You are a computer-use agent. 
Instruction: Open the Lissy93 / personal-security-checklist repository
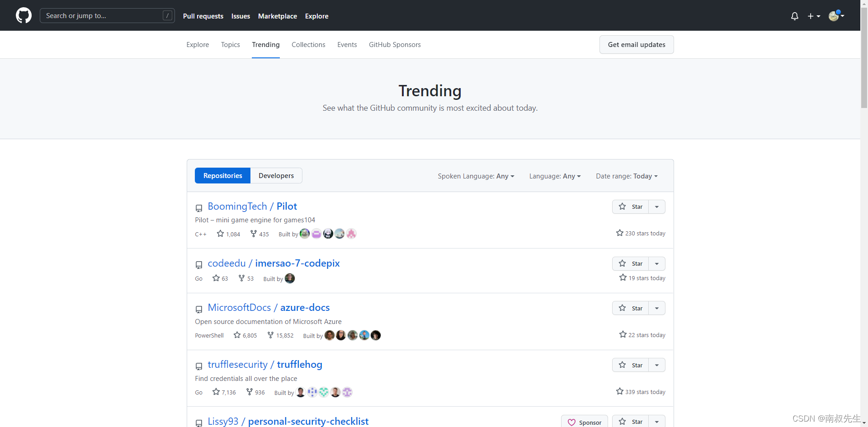pyautogui.click(x=288, y=421)
